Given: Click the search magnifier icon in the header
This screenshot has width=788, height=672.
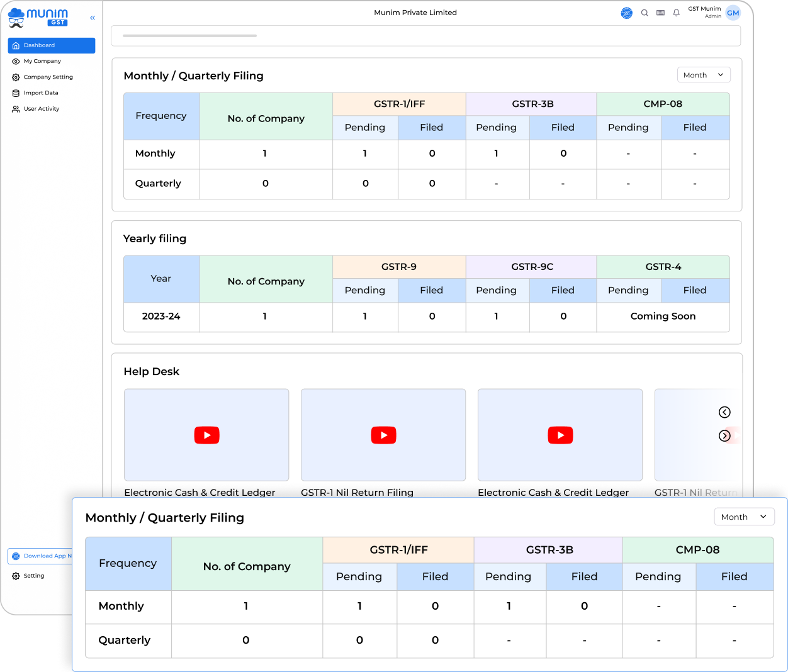Looking at the screenshot, I should coord(644,13).
